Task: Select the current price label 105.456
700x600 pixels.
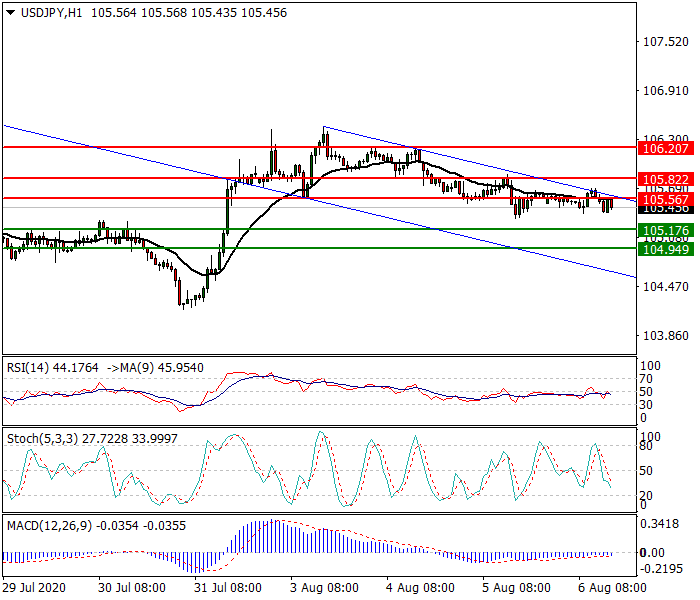Action: pyautogui.click(x=666, y=209)
